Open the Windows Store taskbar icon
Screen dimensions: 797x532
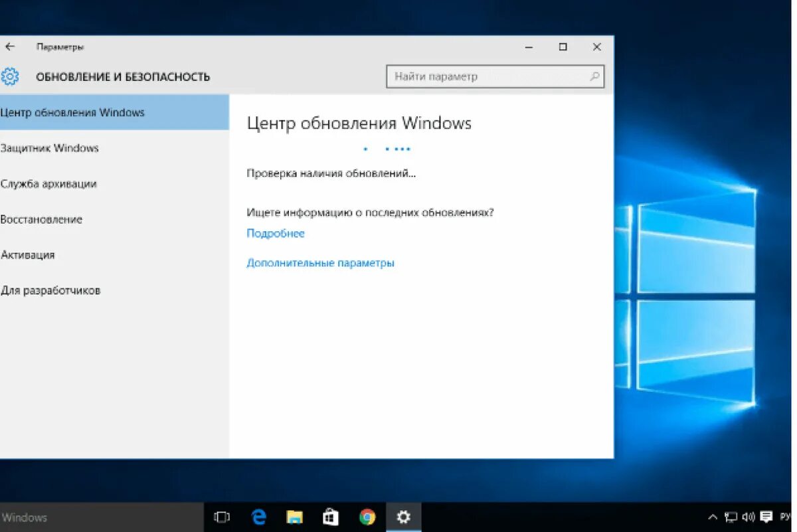tap(330, 517)
